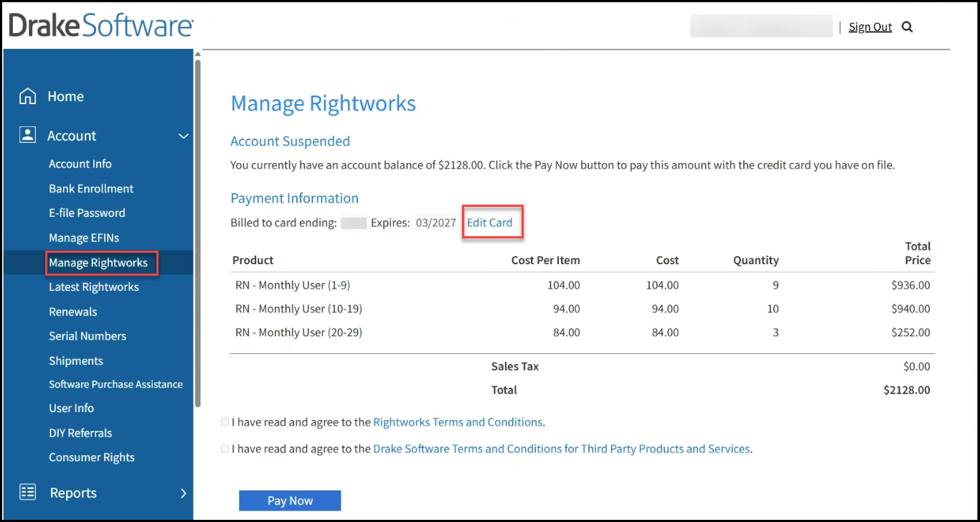
Task: Go to Manage EFINs page
Action: click(x=84, y=238)
